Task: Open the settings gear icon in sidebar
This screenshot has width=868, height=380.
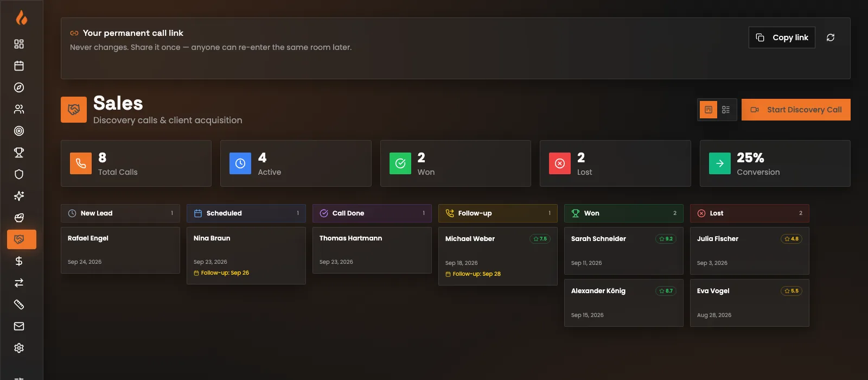Action: [x=19, y=348]
